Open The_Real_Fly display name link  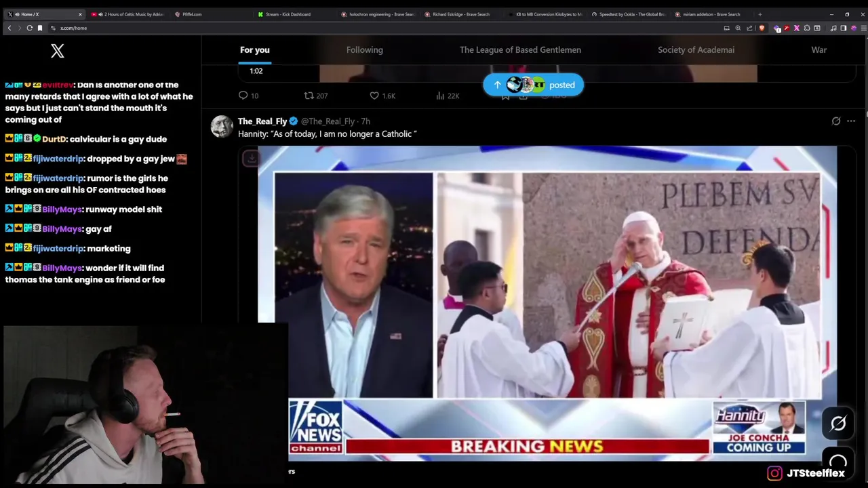point(262,121)
